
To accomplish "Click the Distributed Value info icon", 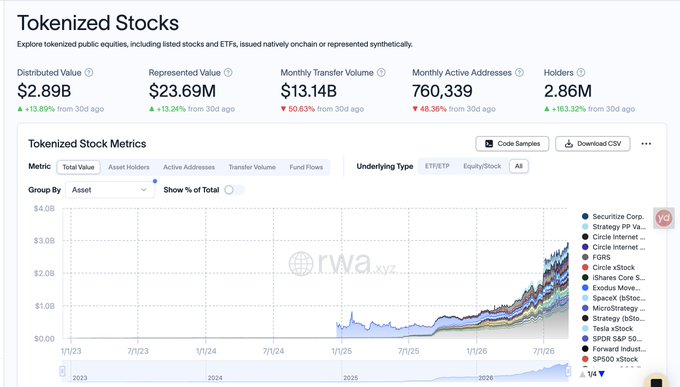I will pos(89,72).
